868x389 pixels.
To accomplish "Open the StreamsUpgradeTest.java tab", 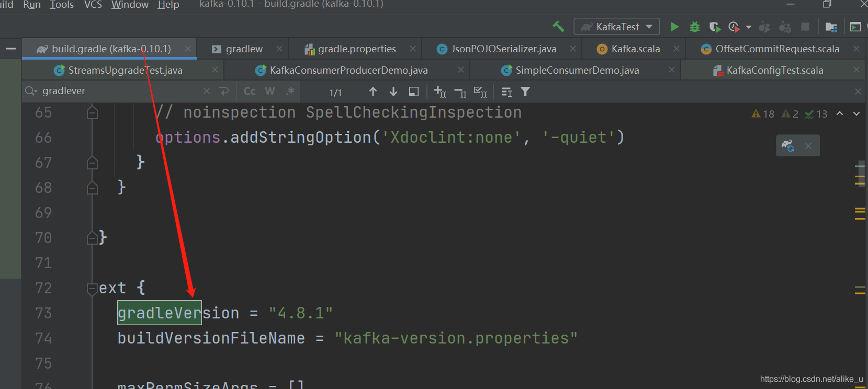I will [x=125, y=70].
